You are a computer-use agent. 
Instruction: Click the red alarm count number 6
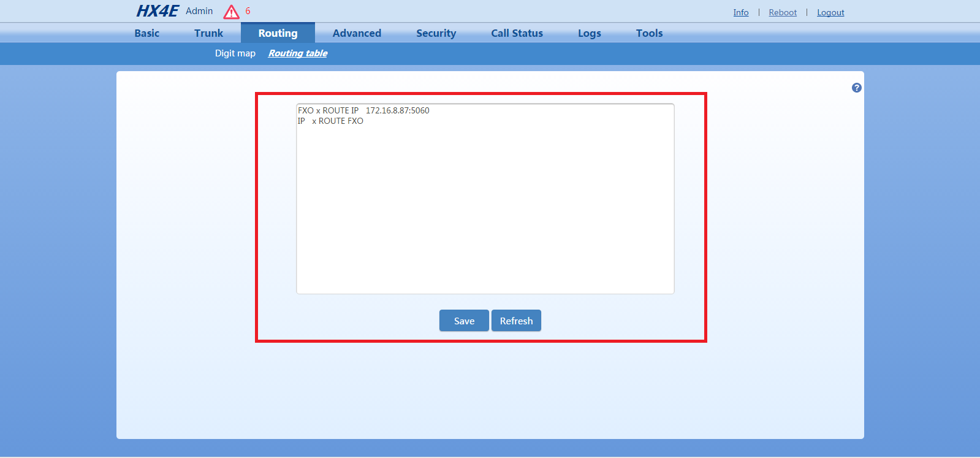248,11
